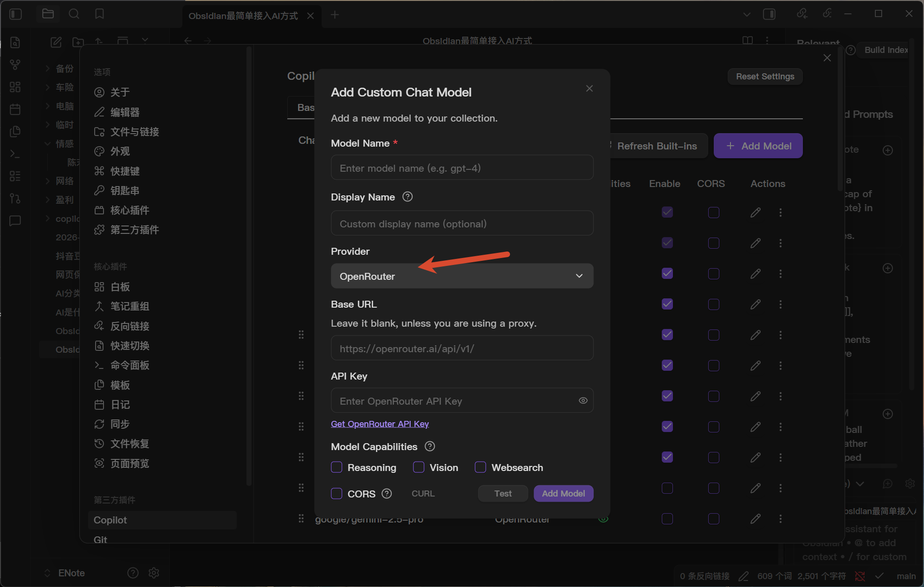Edit the first model row pencil icon
Image resolution: width=924 pixels, height=587 pixels.
[x=756, y=213]
